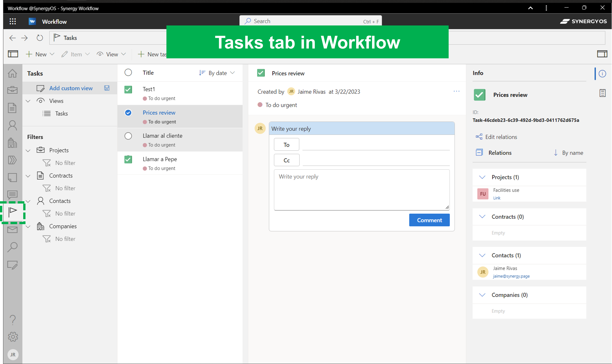Open the New dropdown menu
612x364 pixels.
(x=40, y=54)
